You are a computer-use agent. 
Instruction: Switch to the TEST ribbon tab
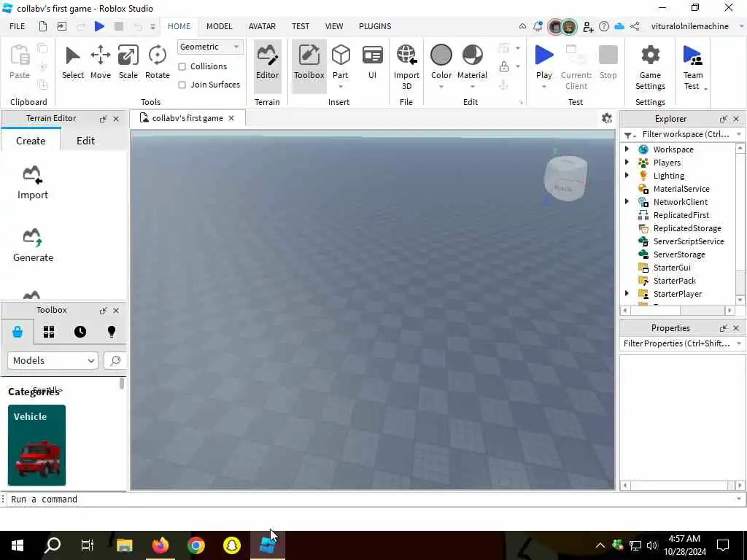click(301, 27)
